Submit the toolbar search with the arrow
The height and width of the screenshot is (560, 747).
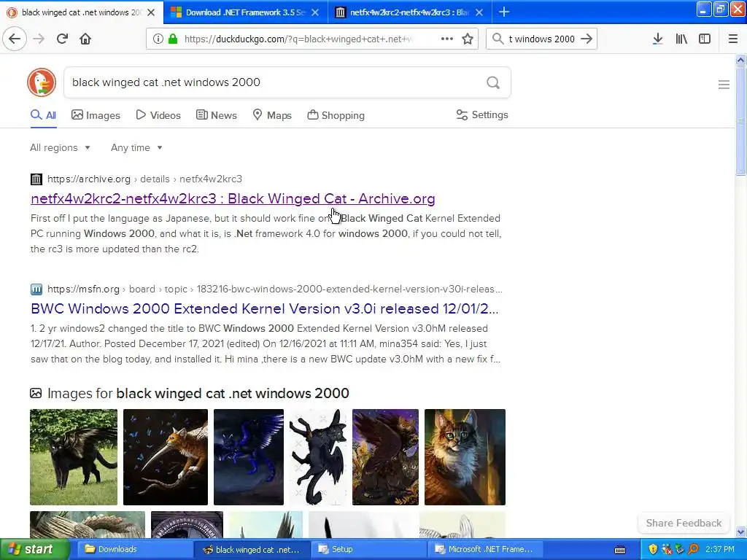click(587, 39)
